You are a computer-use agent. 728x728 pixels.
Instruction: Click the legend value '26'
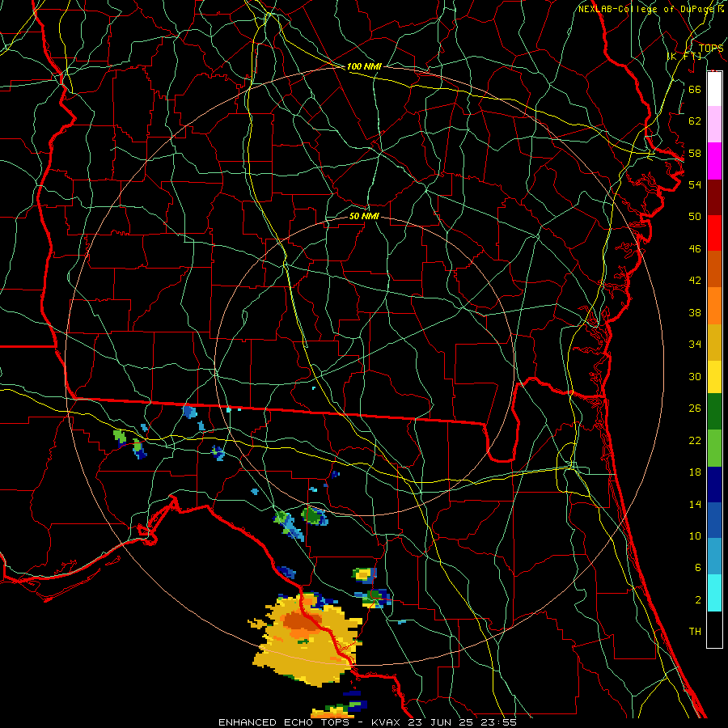point(695,408)
